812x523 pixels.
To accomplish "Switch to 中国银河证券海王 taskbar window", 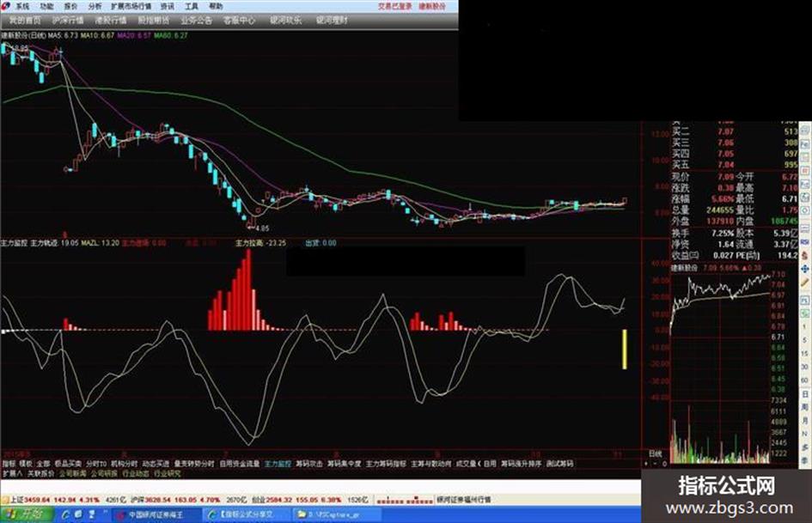I will click(x=156, y=514).
